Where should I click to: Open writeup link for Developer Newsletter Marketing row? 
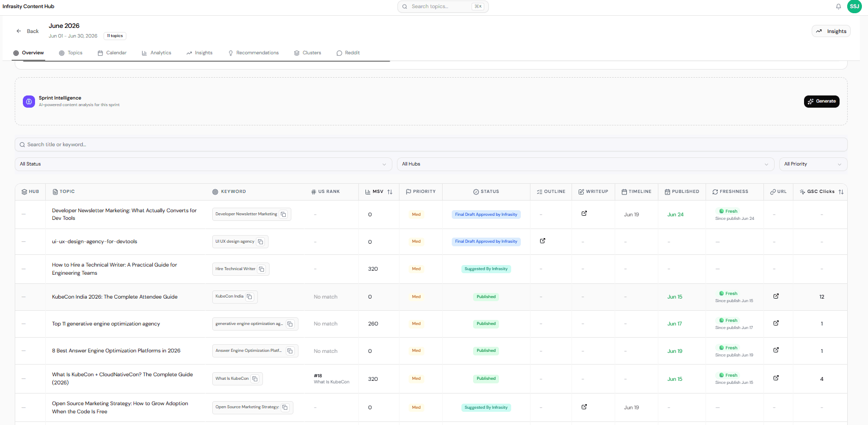pyautogui.click(x=584, y=213)
